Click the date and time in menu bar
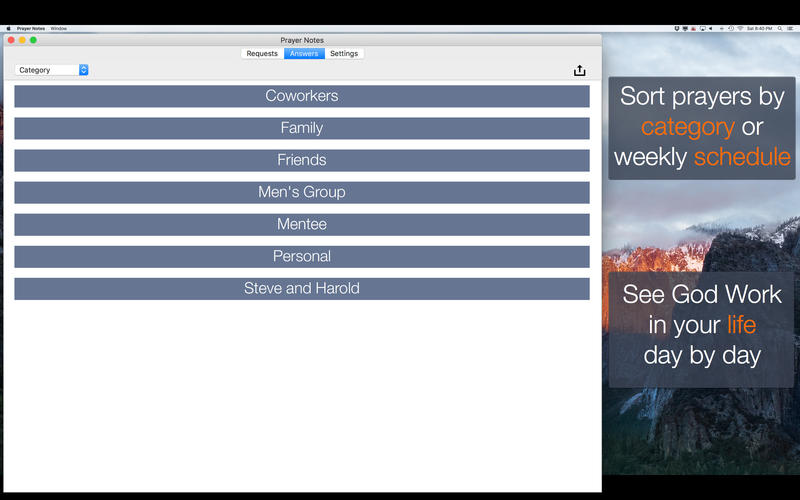The image size is (800, 500). pyautogui.click(x=759, y=28)
